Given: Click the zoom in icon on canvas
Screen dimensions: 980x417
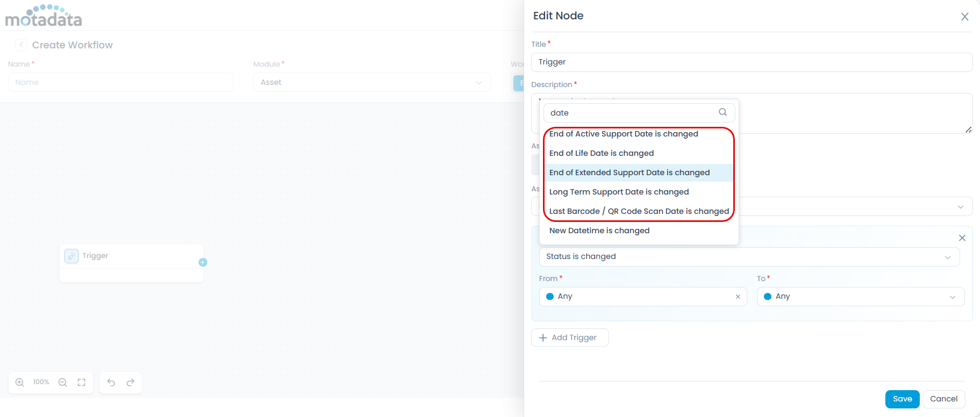Looking at the screenshot, I should click(20, 383).
